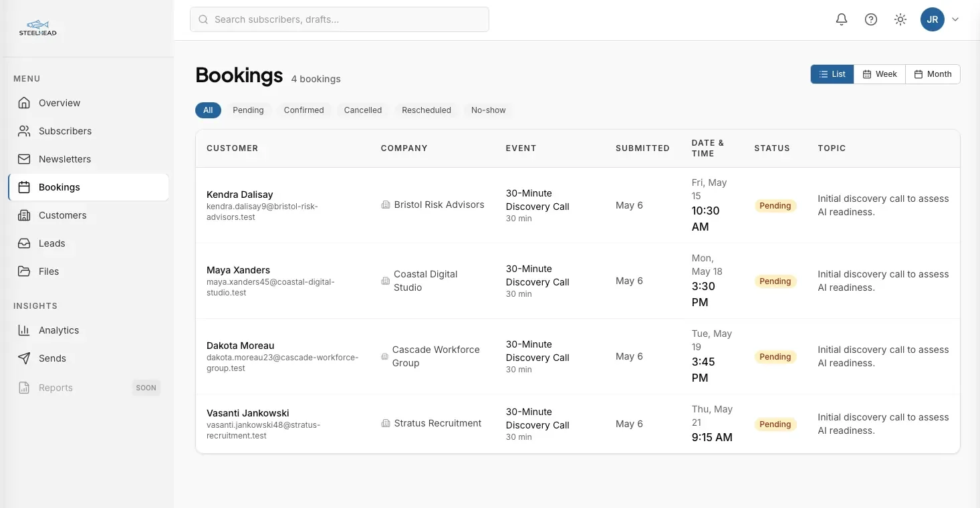Image resolution: width=980 pixels, height=508 pixels.
Task: Click Stratus Recruitment company icon
Action: click(x=386, y=423)
